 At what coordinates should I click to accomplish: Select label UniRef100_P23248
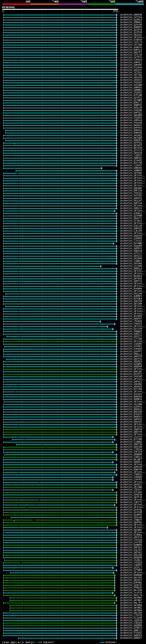point(131,618)
